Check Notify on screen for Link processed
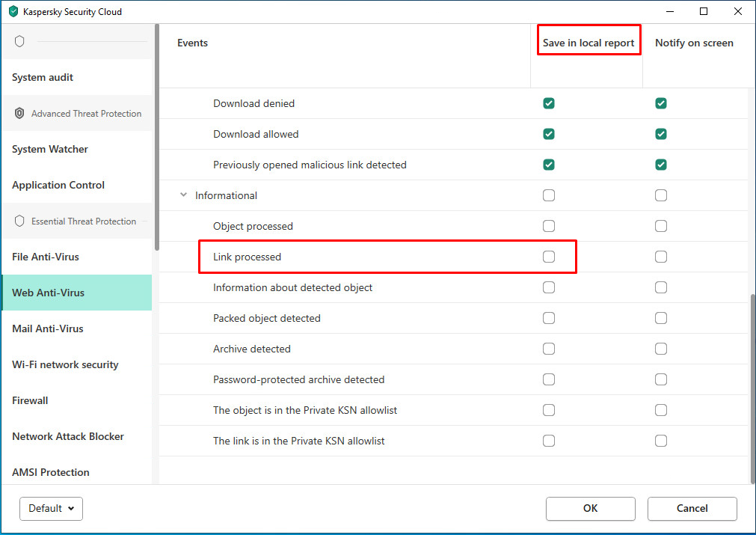 coord(661,257)
